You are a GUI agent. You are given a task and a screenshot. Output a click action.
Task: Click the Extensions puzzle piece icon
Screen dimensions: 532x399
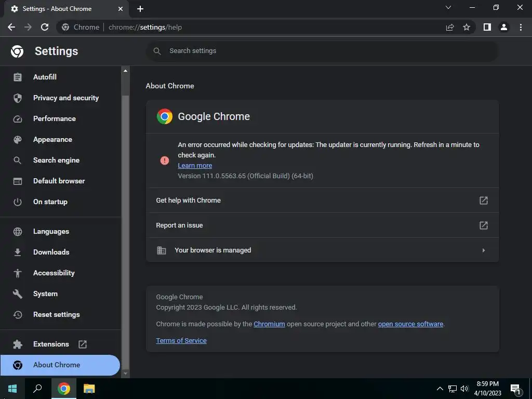(x=17, y=344)
